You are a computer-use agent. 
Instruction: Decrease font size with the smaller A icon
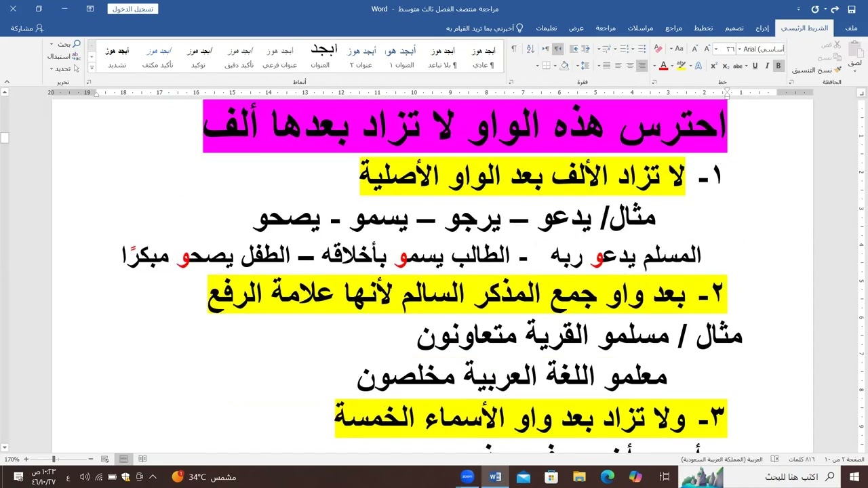[x=695, y=49]
